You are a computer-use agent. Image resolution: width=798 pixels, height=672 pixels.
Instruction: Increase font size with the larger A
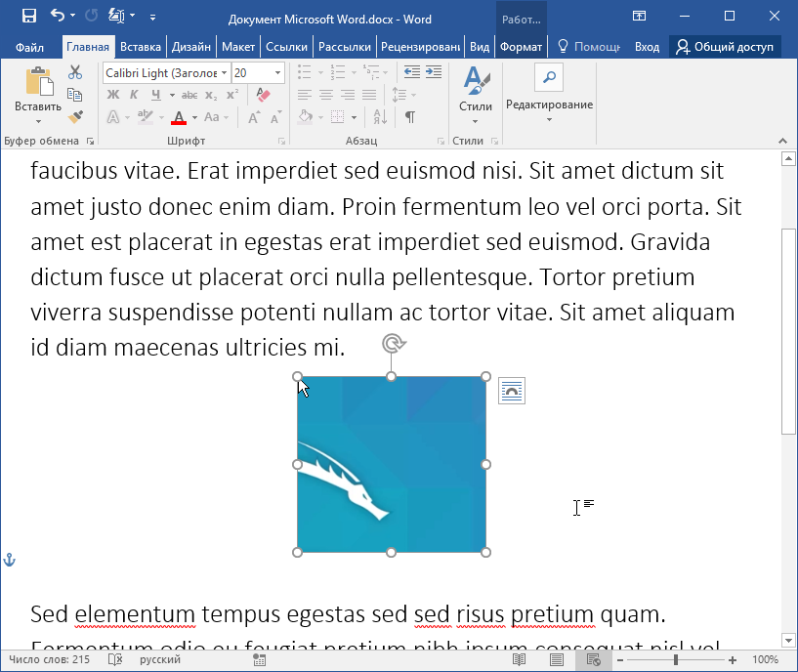coord(253,117)
